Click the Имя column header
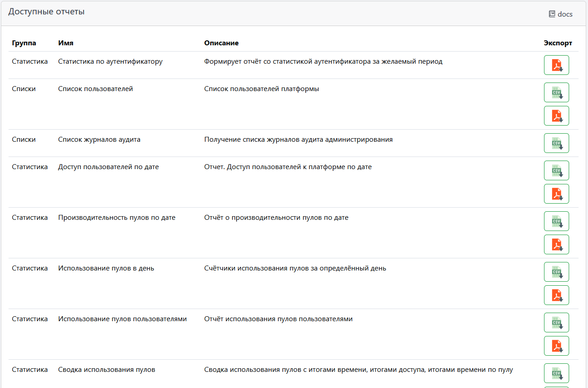Viewport: 588px width, 388px height. pos(66,43)
